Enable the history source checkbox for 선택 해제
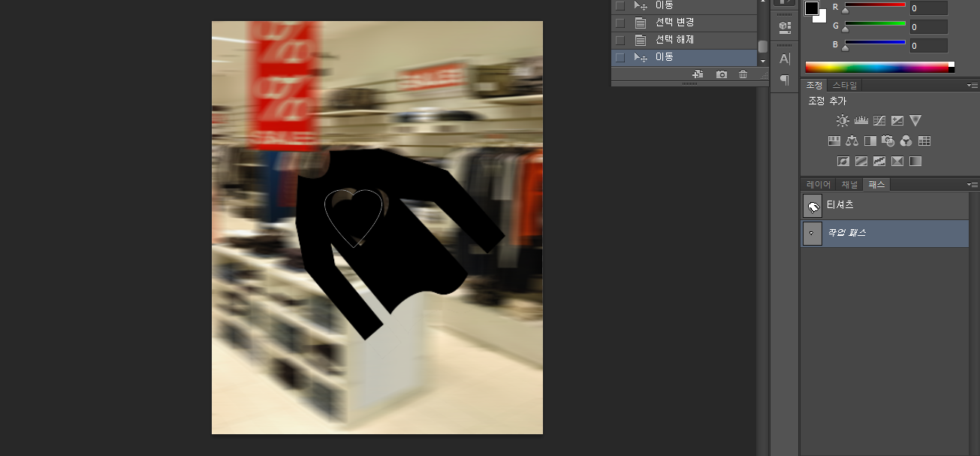 [620, 40]
